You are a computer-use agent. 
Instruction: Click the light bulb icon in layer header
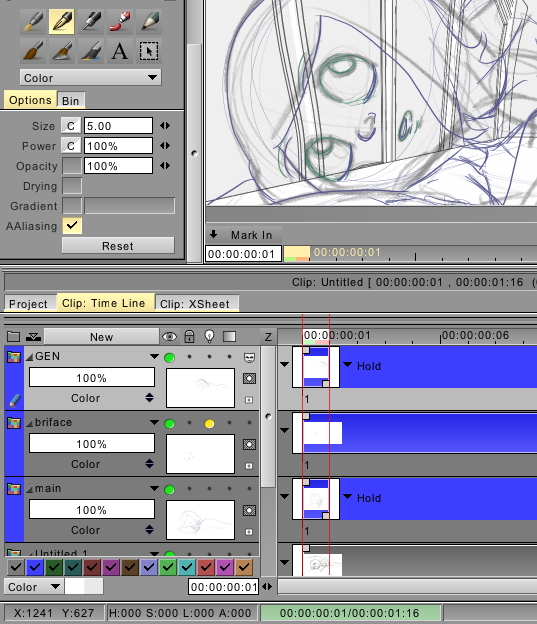coord(209,337)
